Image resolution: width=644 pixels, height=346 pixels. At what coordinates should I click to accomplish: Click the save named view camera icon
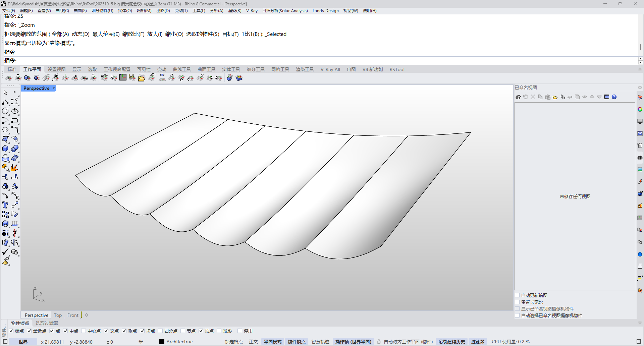tap(518, 97)
